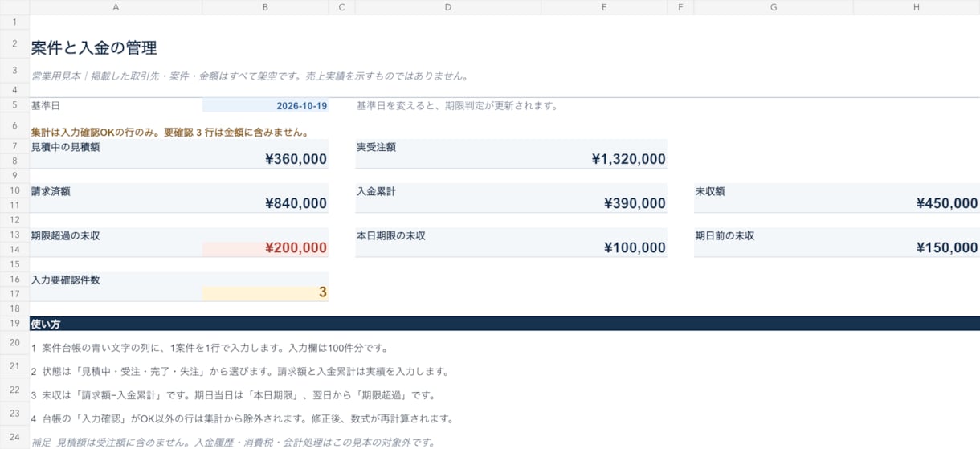This screenshot has height=449, width=980.
Task: Select the 見積中の見積額 label
Action: click(x=66, y=147)
